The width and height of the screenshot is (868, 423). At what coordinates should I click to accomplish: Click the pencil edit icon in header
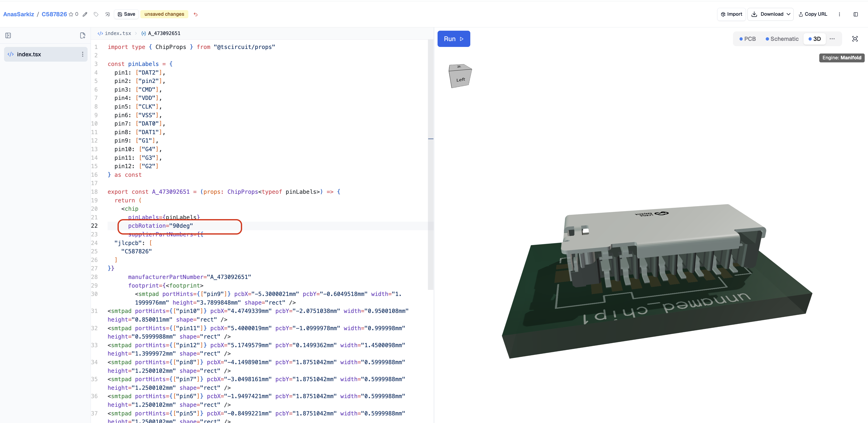click(85, 14)
